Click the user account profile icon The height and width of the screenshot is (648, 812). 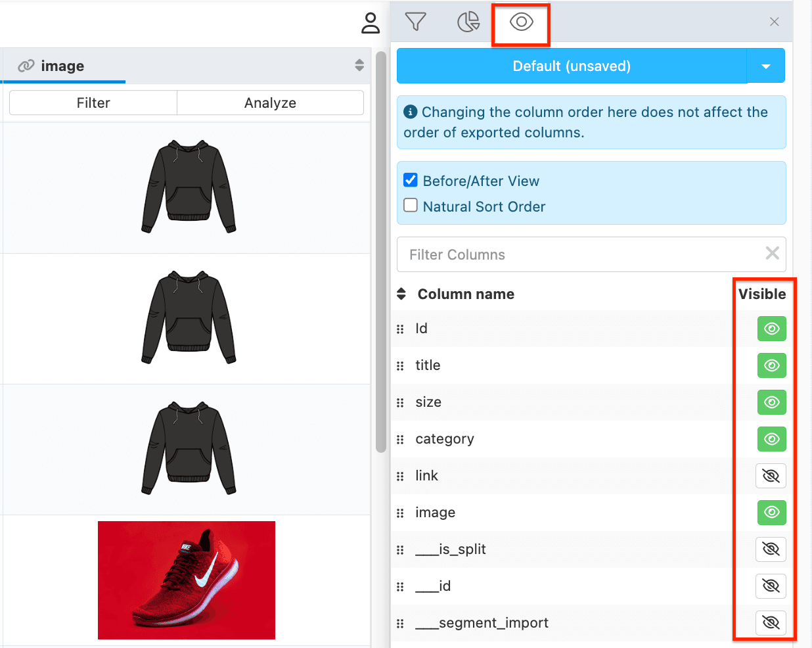[371, 23]
